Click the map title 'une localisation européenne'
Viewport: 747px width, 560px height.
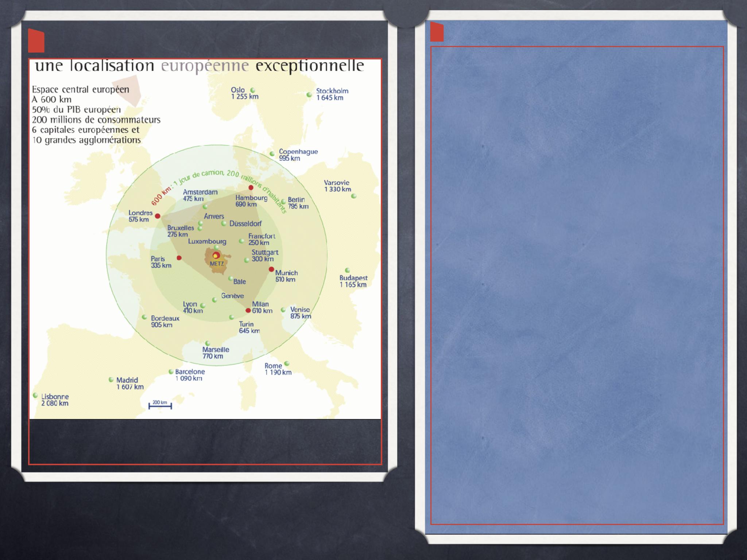pyautogui.click(x=199, y=66)
